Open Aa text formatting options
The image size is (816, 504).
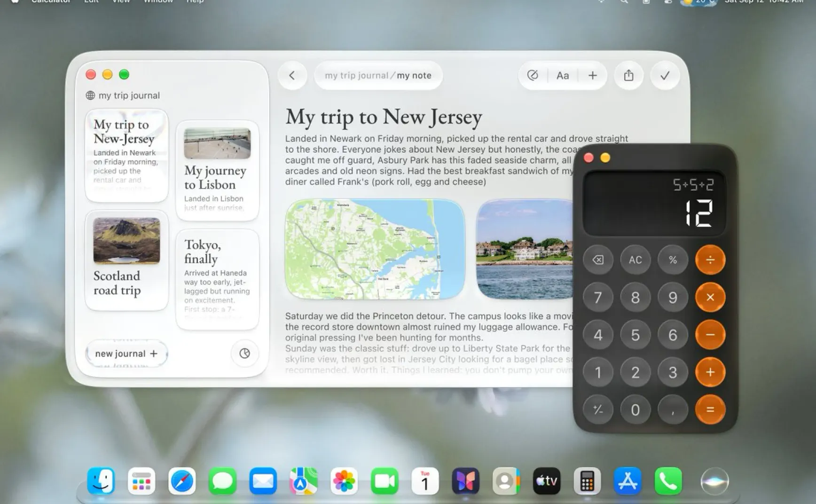[563, 75]
